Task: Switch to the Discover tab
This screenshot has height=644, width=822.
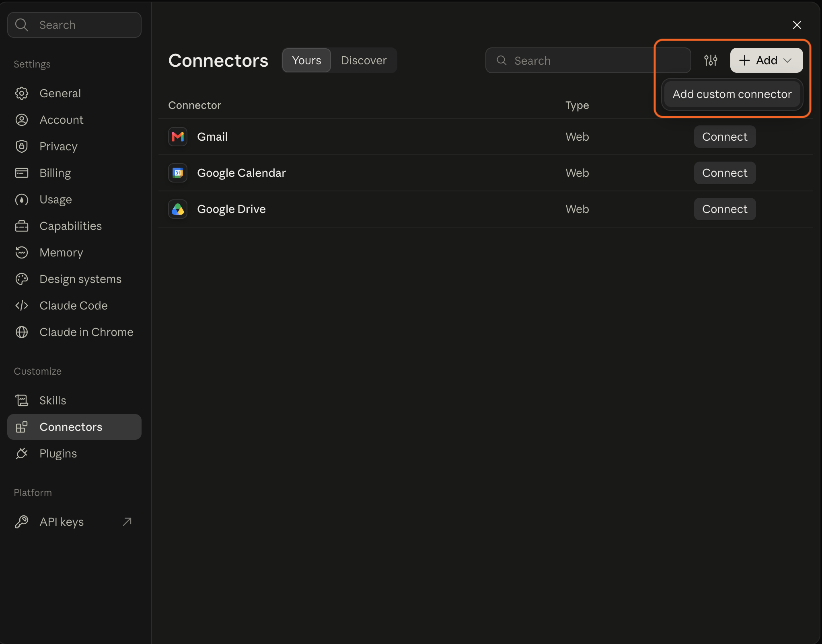Action: point(364,60)
